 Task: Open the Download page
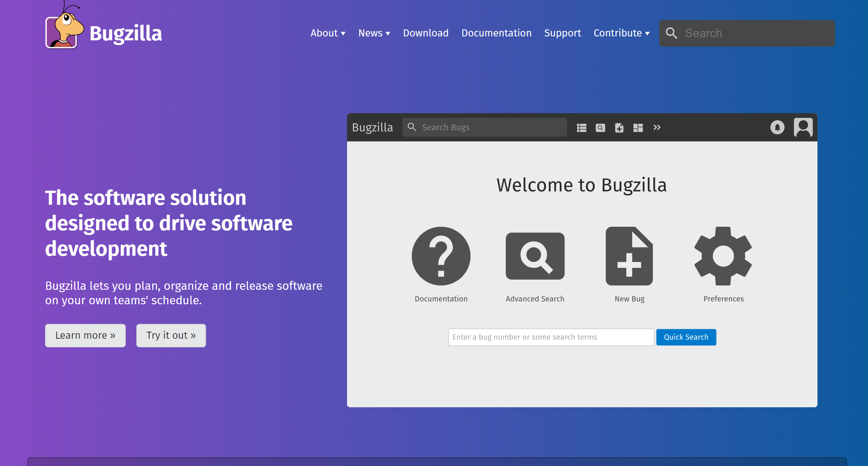tap(426, 33)
